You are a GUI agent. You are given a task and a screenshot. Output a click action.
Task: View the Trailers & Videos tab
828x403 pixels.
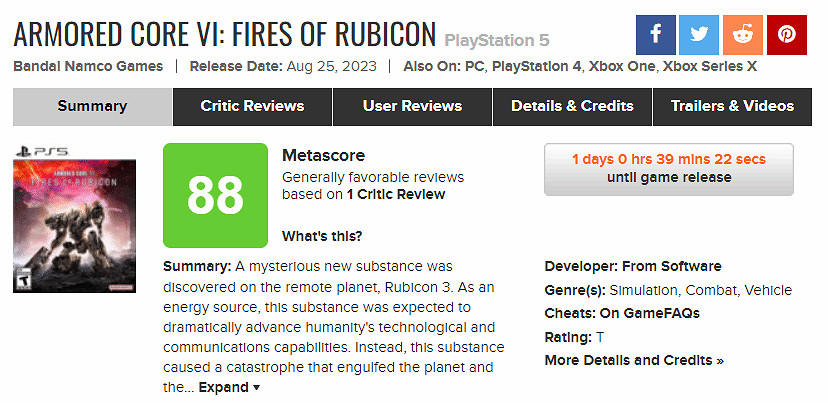(x=732, y=106)
